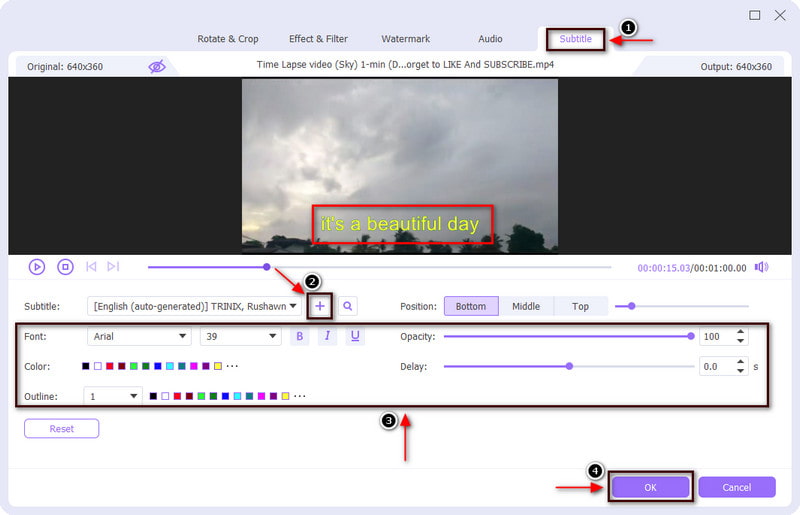
Task: Focus the Opacity value field showing 100
Action: coord(717,336)
